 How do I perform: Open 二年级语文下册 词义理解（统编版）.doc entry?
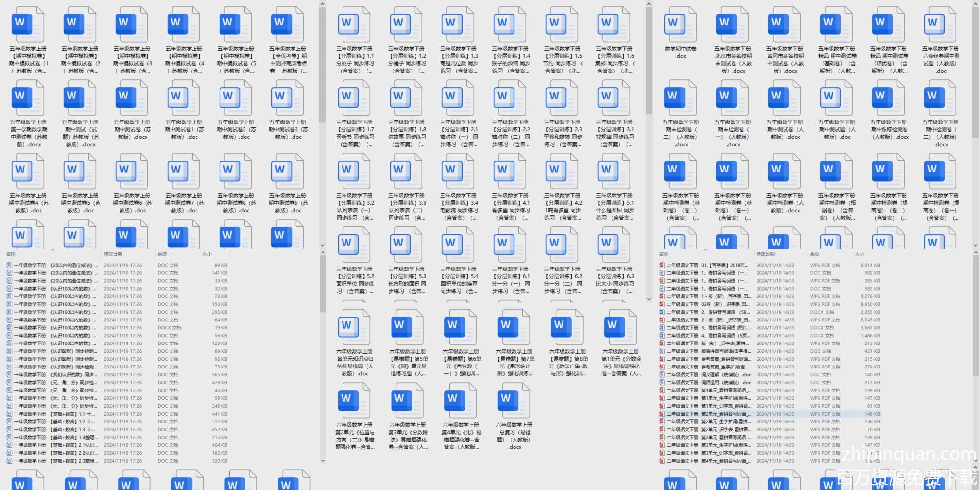tap(725, 375)
